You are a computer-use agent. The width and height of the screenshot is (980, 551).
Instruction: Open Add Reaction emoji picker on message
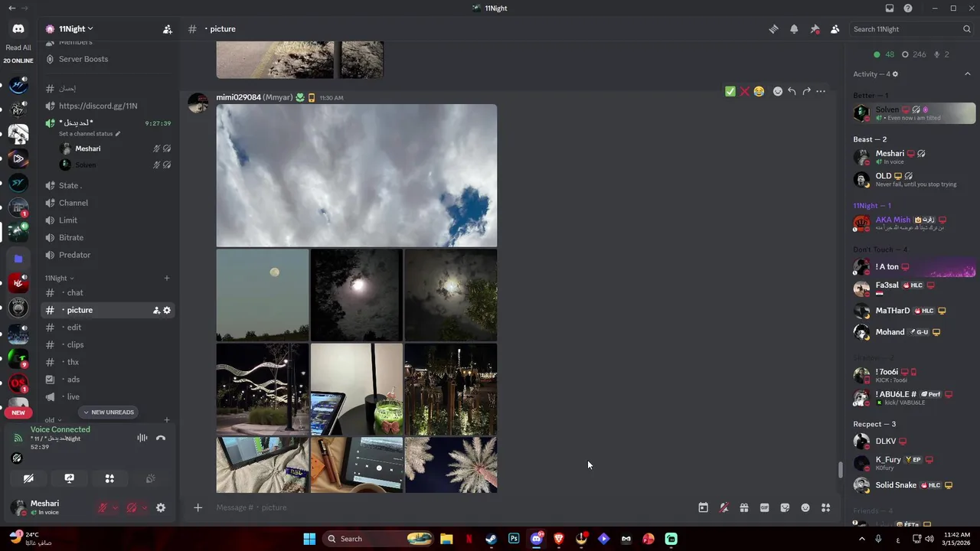[778, 91]
